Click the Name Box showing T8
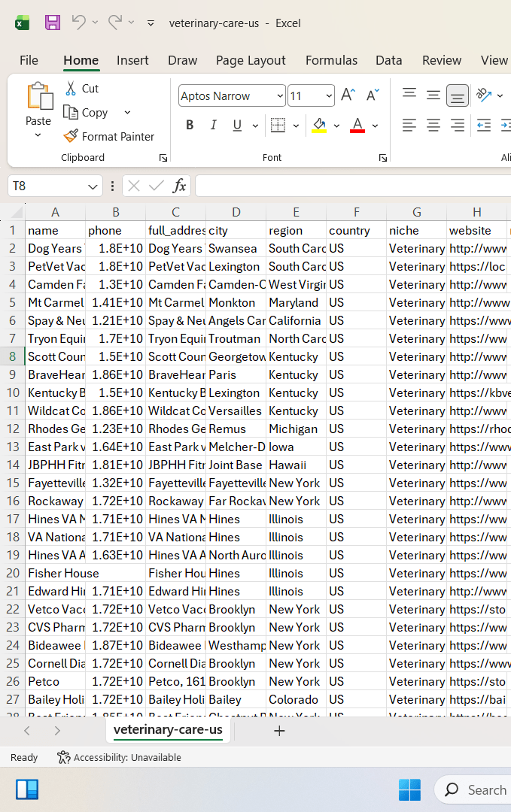This screenshot has height=812, width=511. 47,186
